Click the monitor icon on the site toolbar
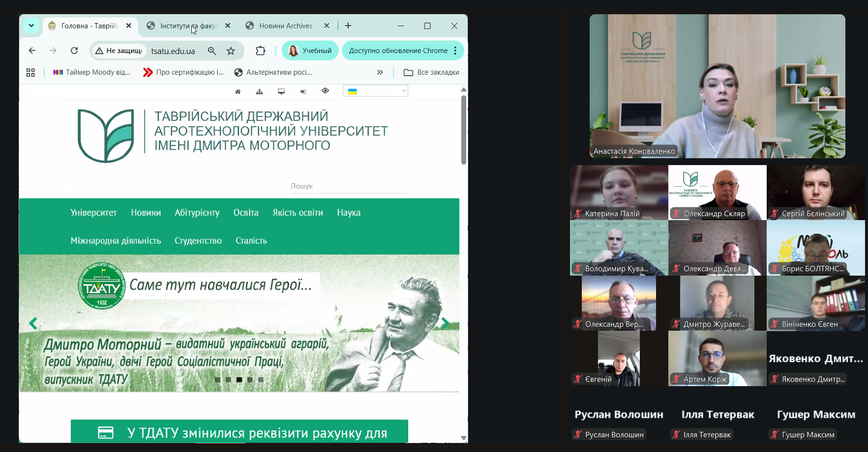Screen dimensions: 868x452 tap(281, 91)
